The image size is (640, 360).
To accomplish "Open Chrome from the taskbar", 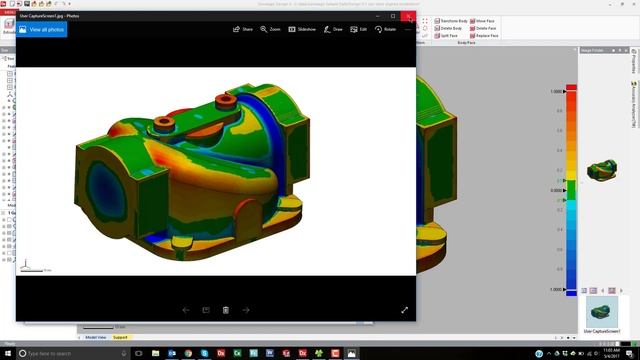I will pyautogui.click(x=188, y=353).
